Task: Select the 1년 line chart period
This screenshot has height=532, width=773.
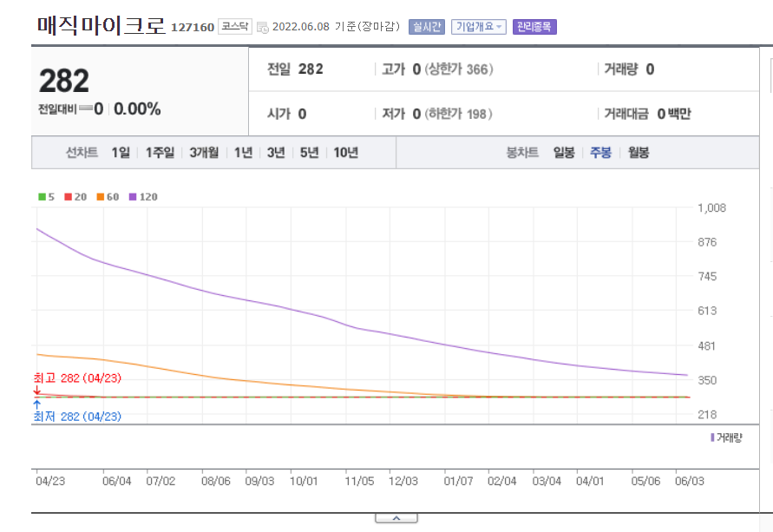Action: [243, 153]
